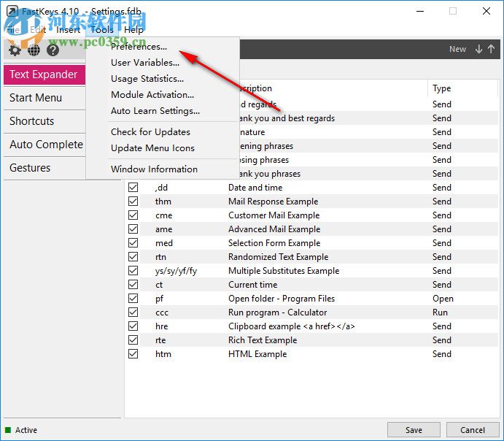
Task: Click the FastKeys title bar icon
Action: click(x=12, y=11)
